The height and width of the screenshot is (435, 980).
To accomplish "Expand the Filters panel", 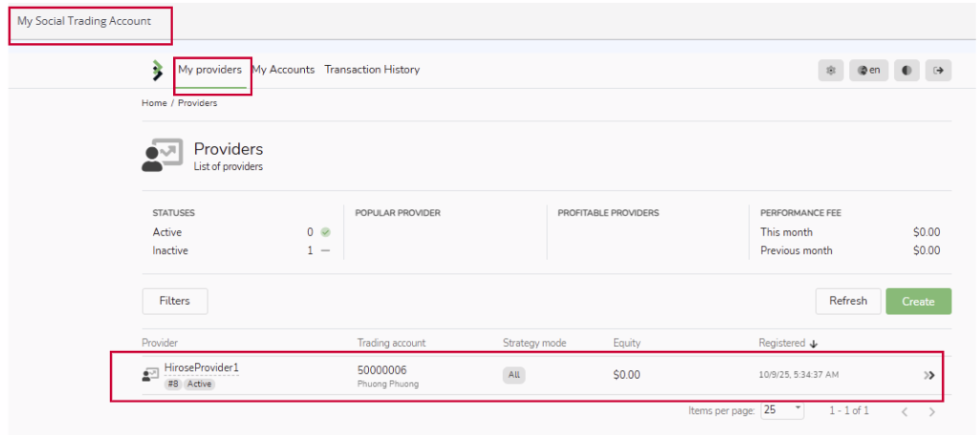I will (175, 301).
